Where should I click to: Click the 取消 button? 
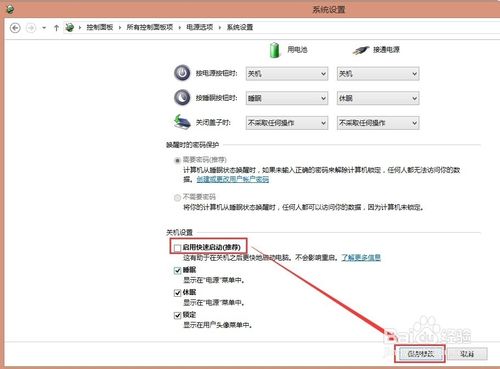tap(467, 354)
